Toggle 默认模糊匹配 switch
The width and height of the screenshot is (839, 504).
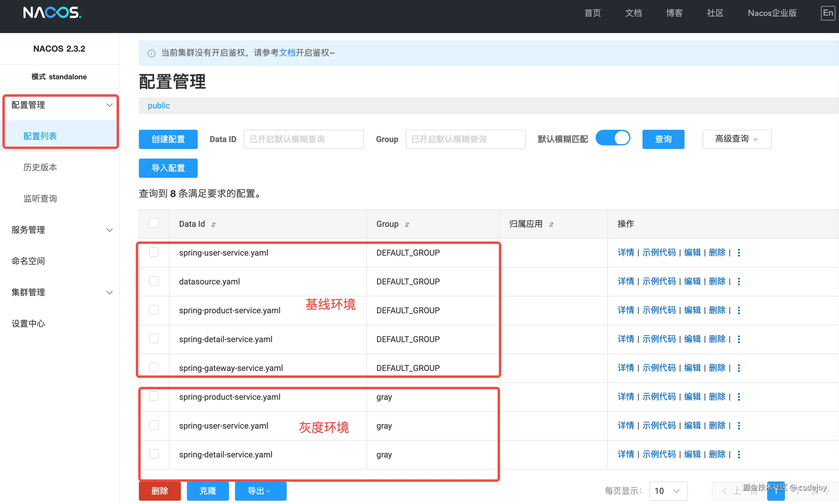point(613,138)
